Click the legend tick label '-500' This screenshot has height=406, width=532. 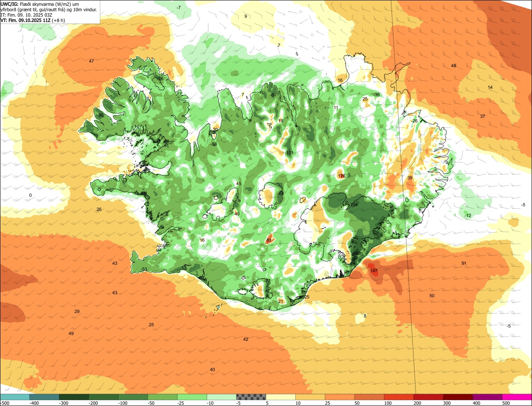coord(5,403)
